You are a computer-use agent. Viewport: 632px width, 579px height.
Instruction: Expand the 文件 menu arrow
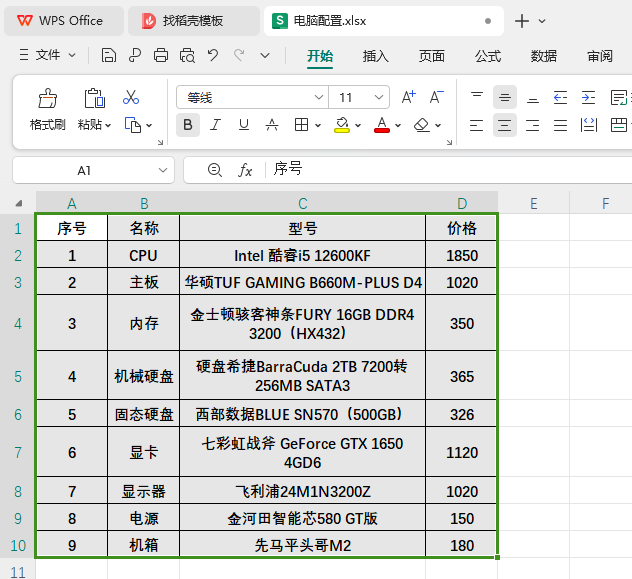click(72, 55)
